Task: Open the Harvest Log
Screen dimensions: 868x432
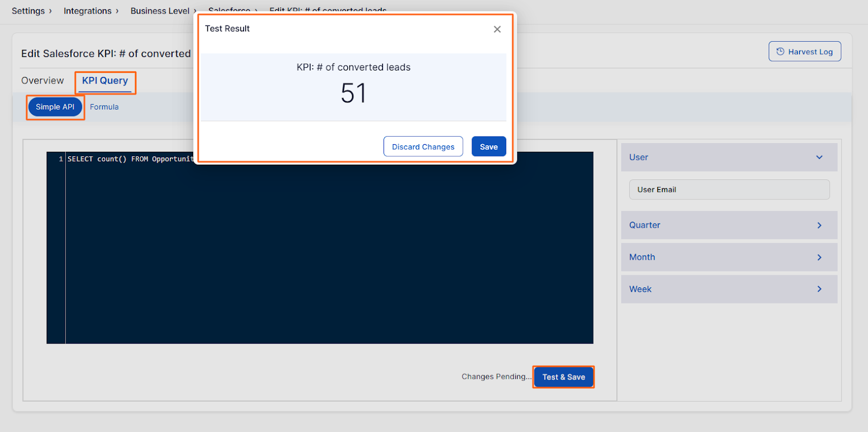Action: (805, 51)
